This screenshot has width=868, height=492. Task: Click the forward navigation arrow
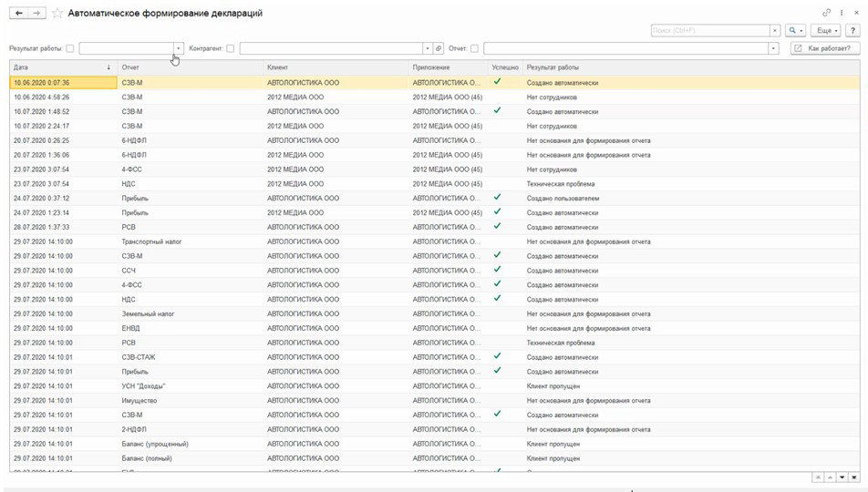pyautogui.click(x=36, y=14)
